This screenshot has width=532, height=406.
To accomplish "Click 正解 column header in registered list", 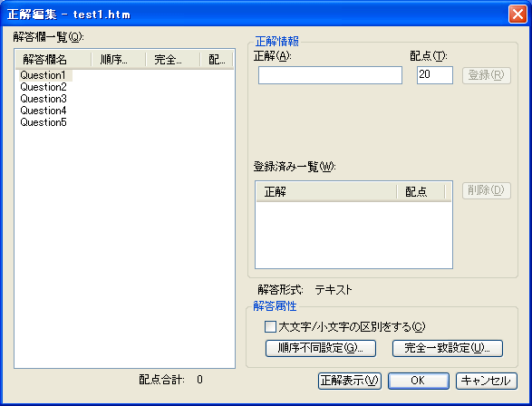I will click(x=326, y=192).
